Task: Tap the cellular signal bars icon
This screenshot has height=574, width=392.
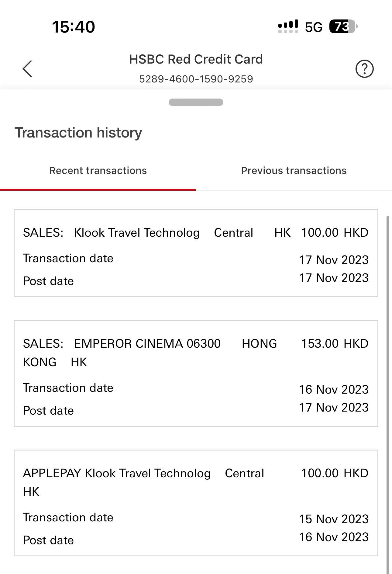Action: point(288,27)
